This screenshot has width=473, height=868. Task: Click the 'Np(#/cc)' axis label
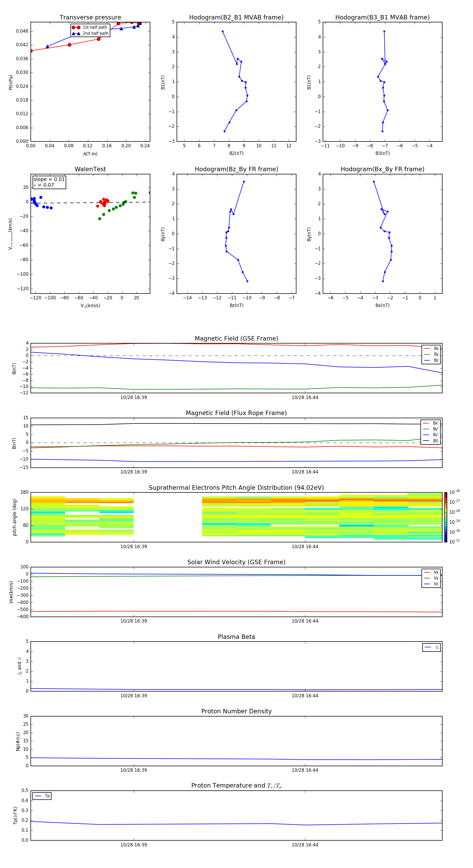click(18, 741)
